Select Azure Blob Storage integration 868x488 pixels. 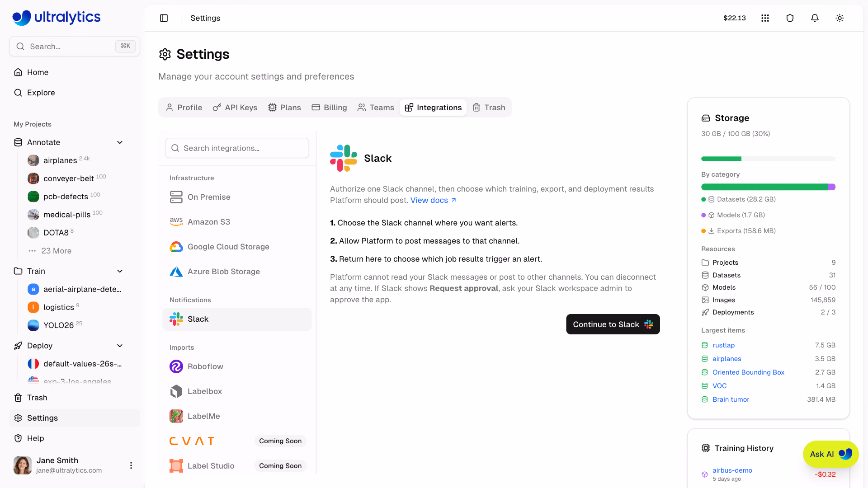tap(237, 272)
